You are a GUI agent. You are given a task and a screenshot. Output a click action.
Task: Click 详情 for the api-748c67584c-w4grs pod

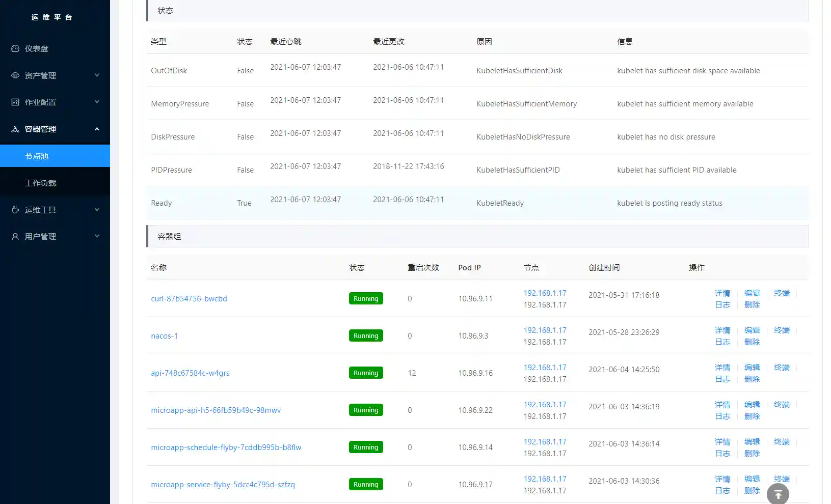pos(722,368)
